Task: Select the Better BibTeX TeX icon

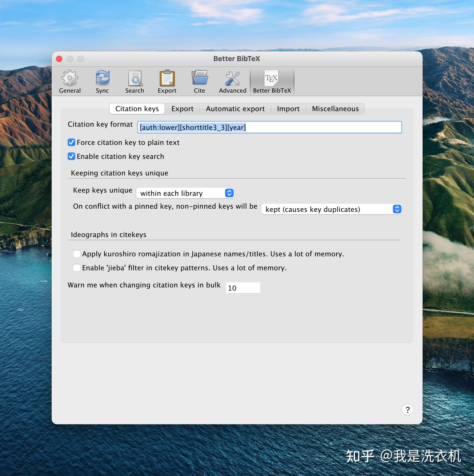Action: 272,80
